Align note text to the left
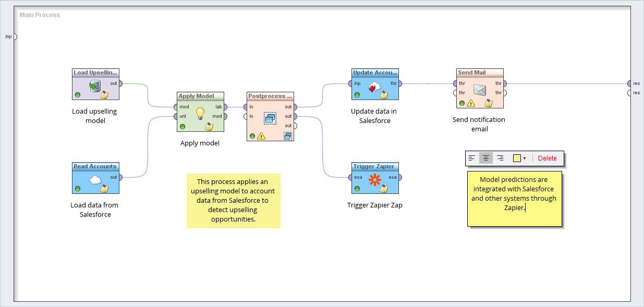The height and width of the screenshot is (307, 644). 472,158
